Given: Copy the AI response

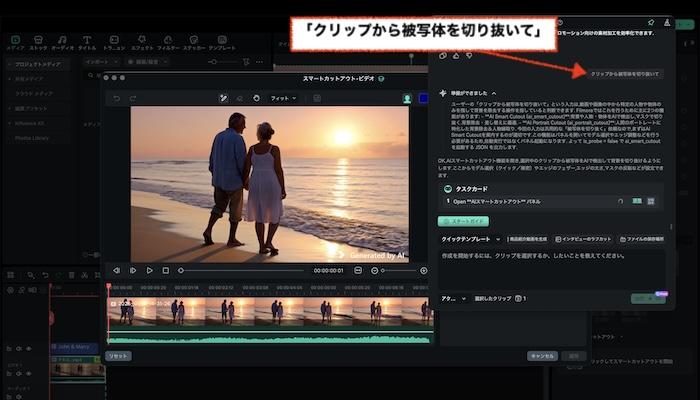Looking at the screenshot, I should pos(443,56).
